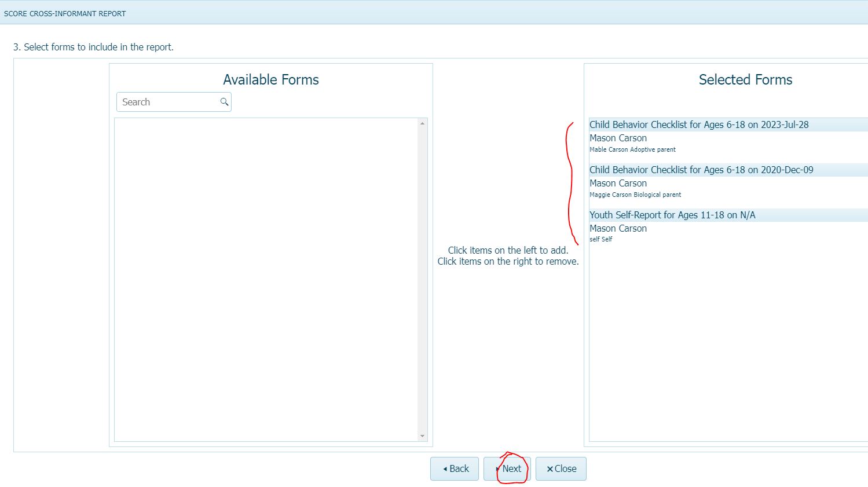Viewport: 868px width, 487px height.
Task: Remove the Child Behavior Checklist 2020-Dec-09 form
Action: click(x=701, y=170)
